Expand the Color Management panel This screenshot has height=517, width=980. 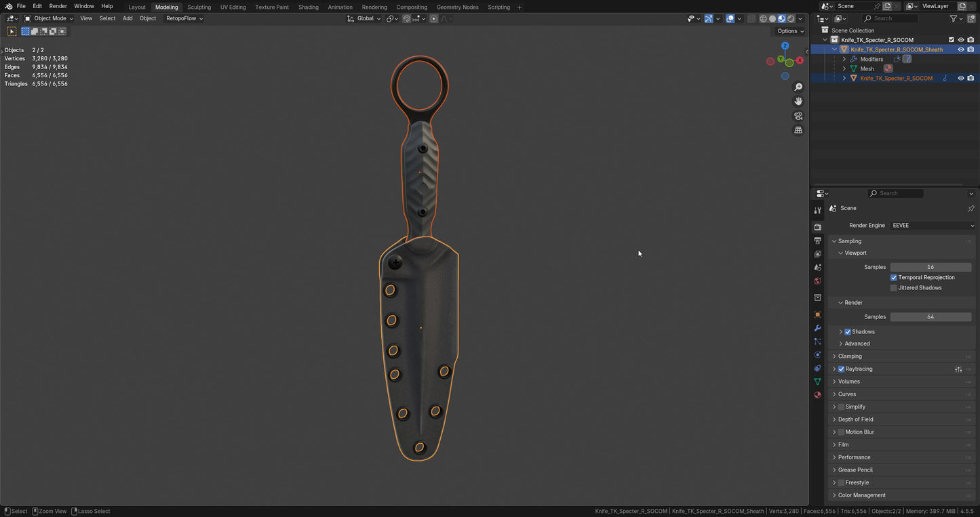[861, 495]
